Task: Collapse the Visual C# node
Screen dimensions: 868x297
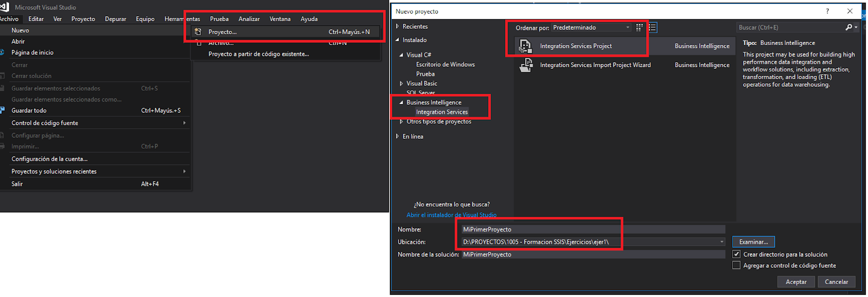Action: [401, 55]
